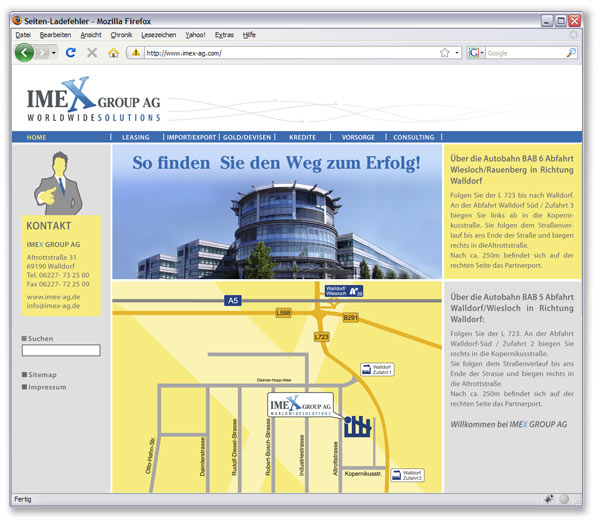Screen dimensions: 600x530
Task: Click the HOME navigation tab
Action: pyautogui.click(x=36, y=137)
